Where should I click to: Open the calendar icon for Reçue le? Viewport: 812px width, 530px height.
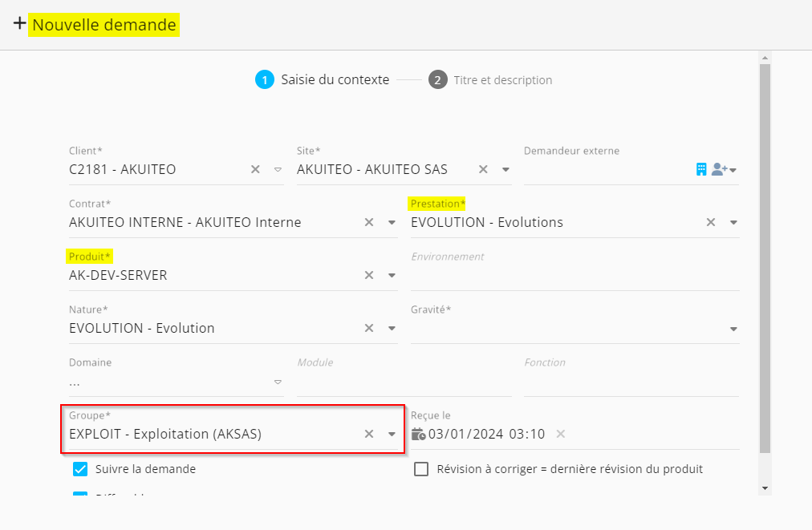[418, 434]
